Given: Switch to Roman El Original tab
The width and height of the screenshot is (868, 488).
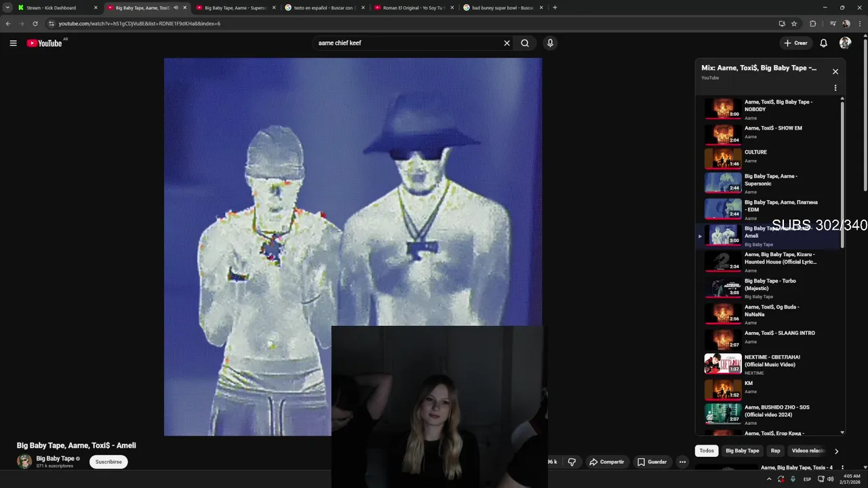Looking at the screenshot, I should 414,8.
